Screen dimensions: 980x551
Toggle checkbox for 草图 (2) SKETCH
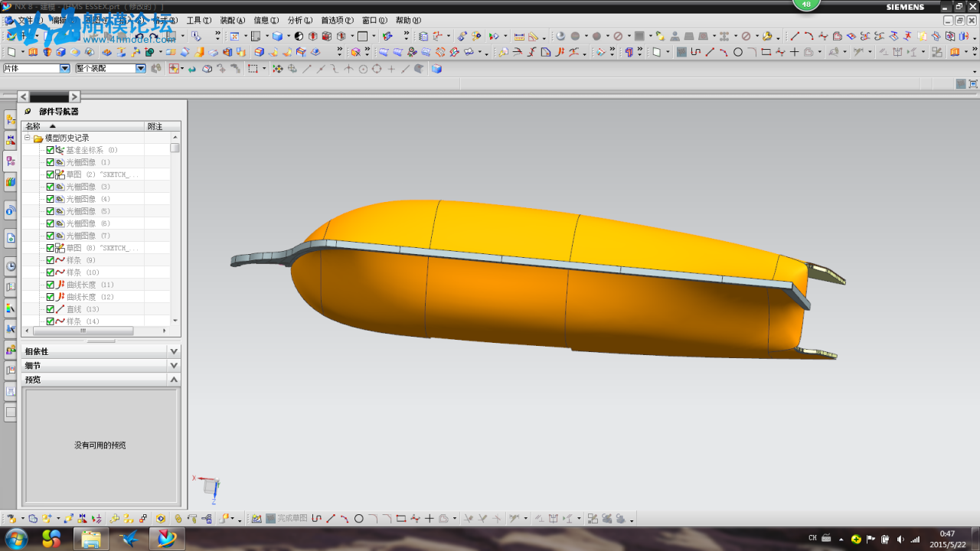pos(51,174)
